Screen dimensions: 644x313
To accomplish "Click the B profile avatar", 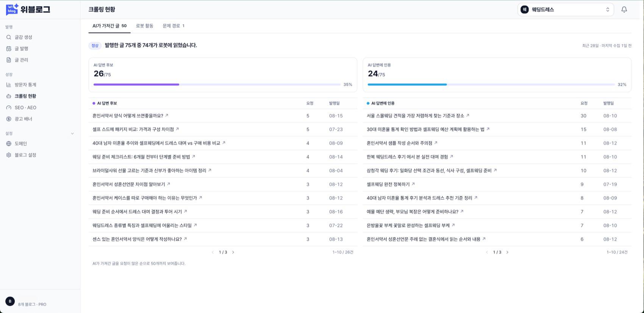I will coord(10,301).
